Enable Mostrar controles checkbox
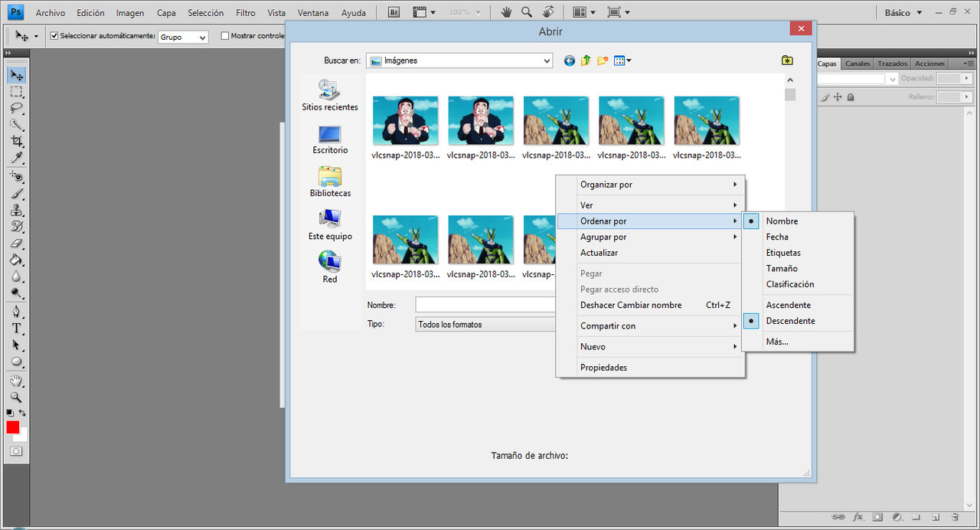 pos(224,35)
